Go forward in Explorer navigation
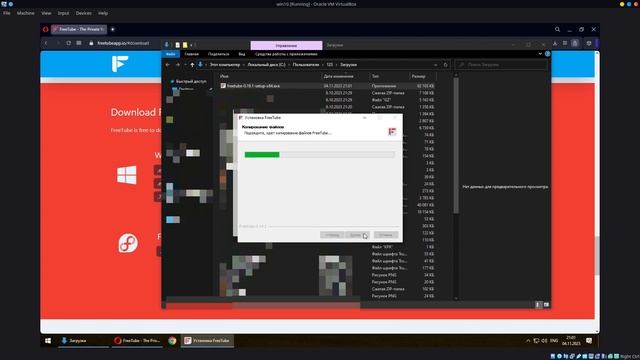This screenshot has height=360, width=640. click(177, 65)
